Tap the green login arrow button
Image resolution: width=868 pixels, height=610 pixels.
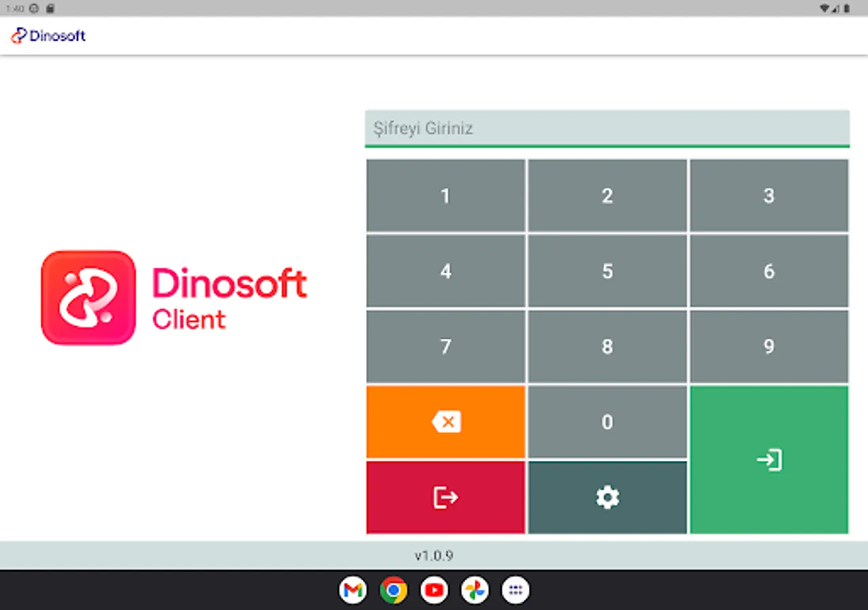pyautogui.click(x=768, y=460)
